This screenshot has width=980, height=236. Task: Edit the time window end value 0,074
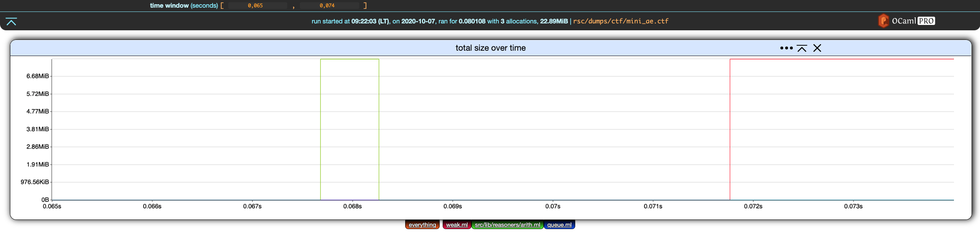(329, 5)
